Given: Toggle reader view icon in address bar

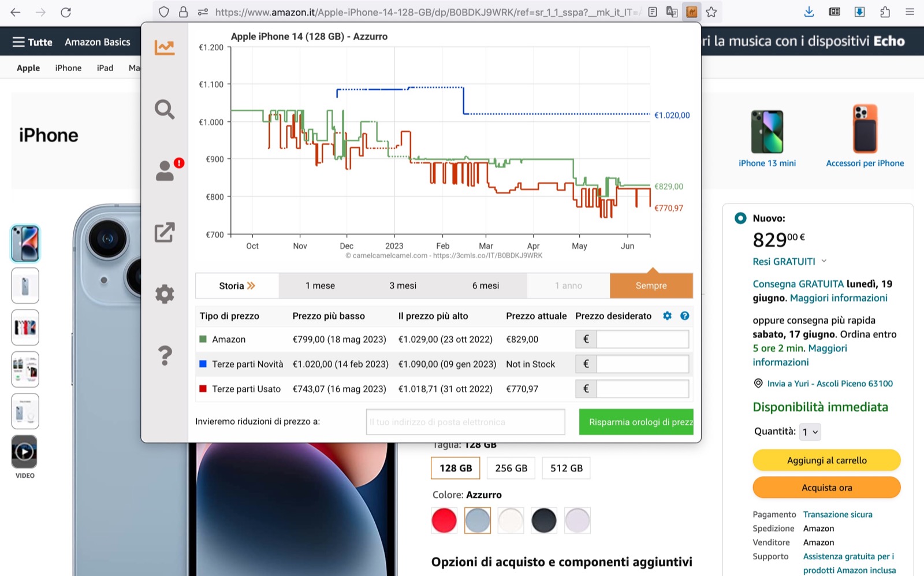Looking at the screenshot, I should tap(653, 12).
